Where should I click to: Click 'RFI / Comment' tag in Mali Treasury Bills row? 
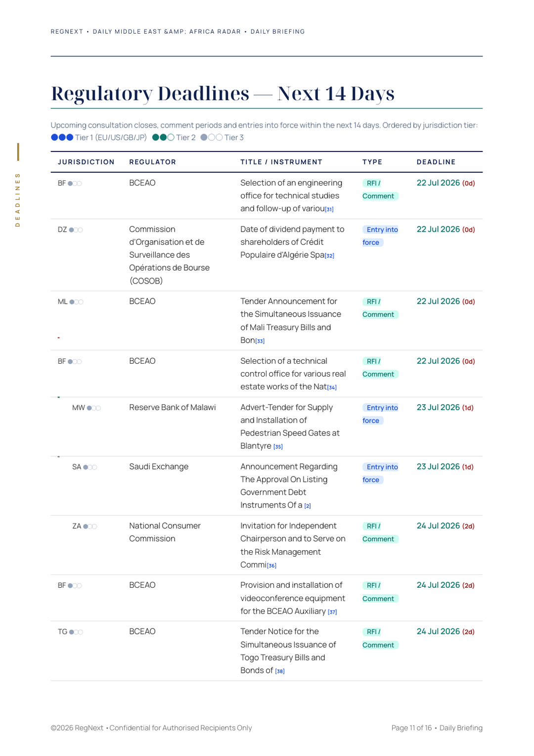coord(380,308)
